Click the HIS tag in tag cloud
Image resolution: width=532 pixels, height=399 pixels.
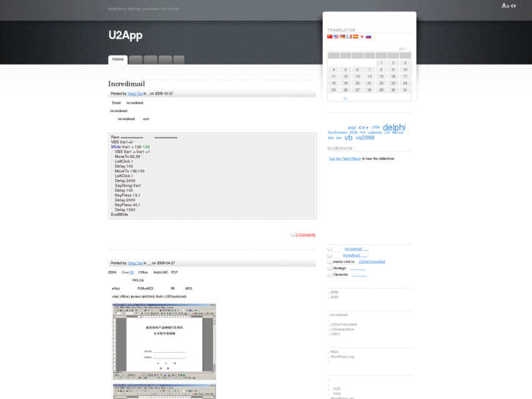pyautogui.click(x=363, y=133)
